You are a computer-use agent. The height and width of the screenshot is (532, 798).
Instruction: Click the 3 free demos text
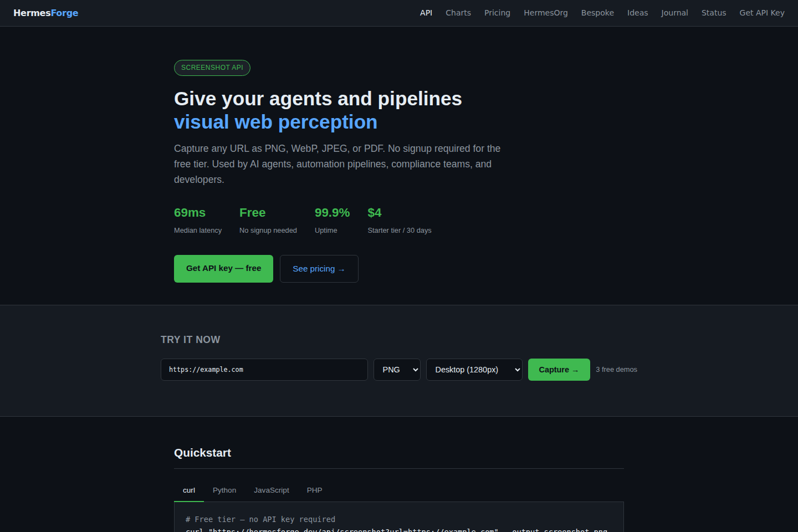(616, 370)
